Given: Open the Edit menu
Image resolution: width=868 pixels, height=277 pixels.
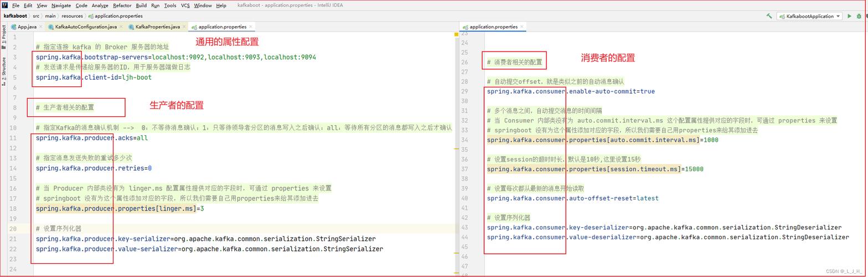Looking at the screenshot, I should pos(28,6).
